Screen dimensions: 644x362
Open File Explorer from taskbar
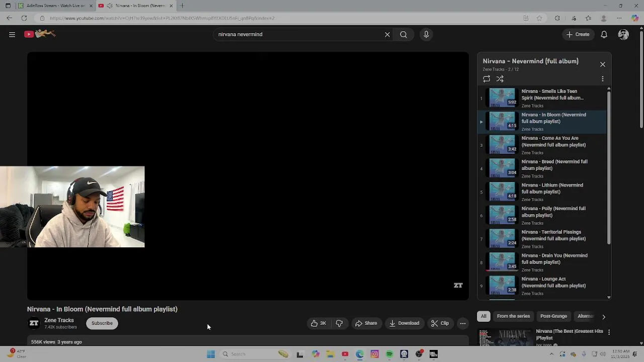[x=330, y=354]
